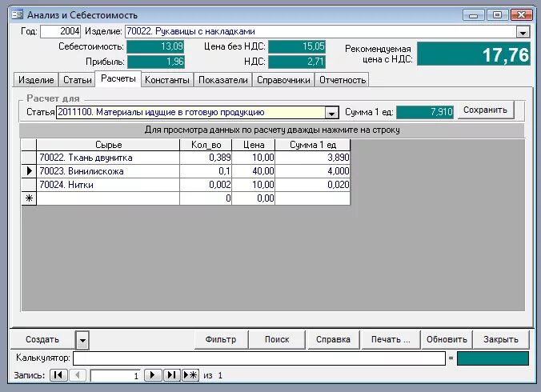Click quantity cell 0,389
Image resolution: width=541 pixels, height=392 pixels.
[x=206, y=158]
